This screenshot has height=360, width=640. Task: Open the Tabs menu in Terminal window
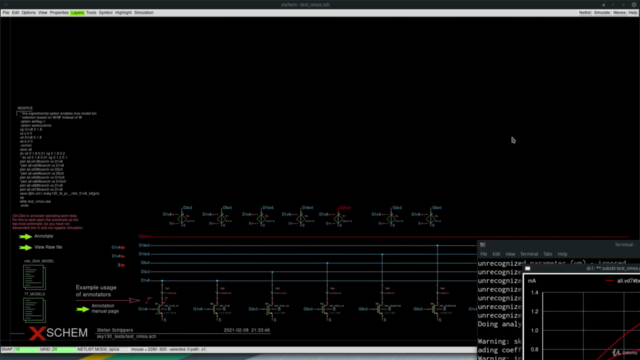pos(547,254)
